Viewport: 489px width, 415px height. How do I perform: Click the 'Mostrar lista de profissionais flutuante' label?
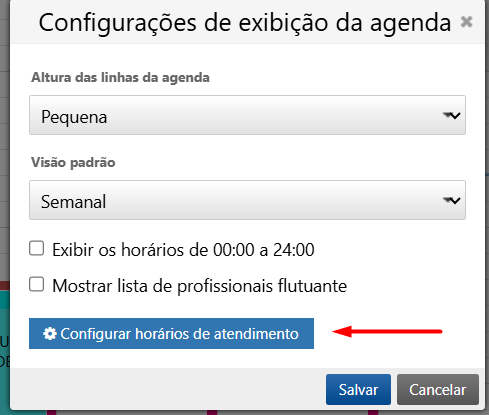click(x=200, y=286)
